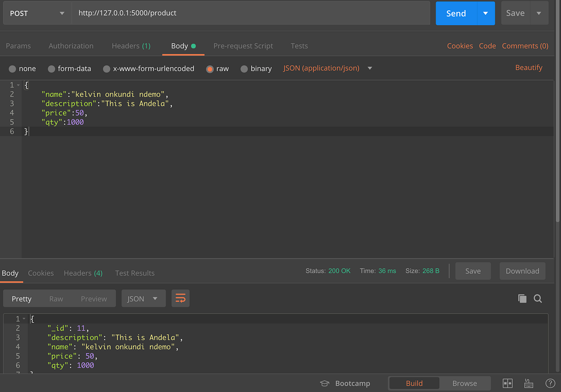Switch to the Headers (4) response tab
This screenshot has height=392, width=561.
pos(83,273)
